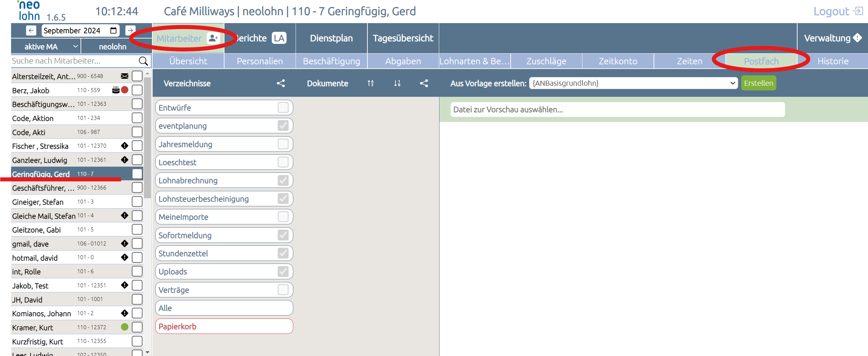Uncheck the Lohnabrechnung folder checkbox
This screenshot has width=868, height=356.
(283, 181)
